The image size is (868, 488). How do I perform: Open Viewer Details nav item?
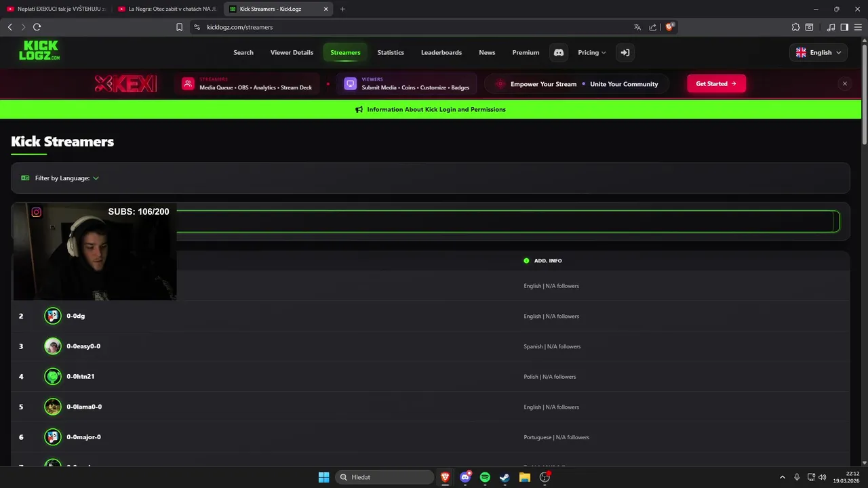click(x=292, y=52)
